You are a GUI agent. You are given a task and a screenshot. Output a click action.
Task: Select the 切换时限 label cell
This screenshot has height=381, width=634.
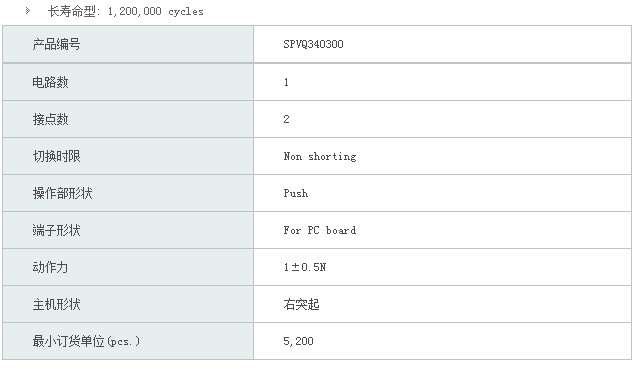128,156
